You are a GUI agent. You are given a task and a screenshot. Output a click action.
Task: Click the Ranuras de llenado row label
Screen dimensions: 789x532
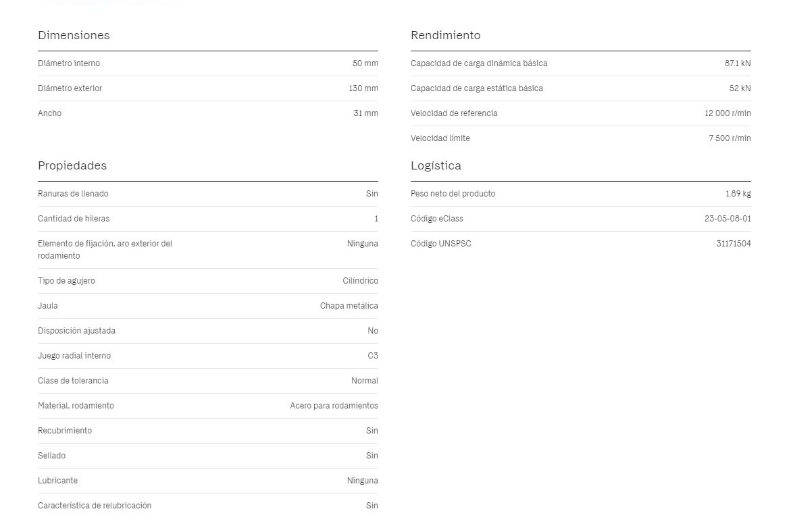pos(73,194)
